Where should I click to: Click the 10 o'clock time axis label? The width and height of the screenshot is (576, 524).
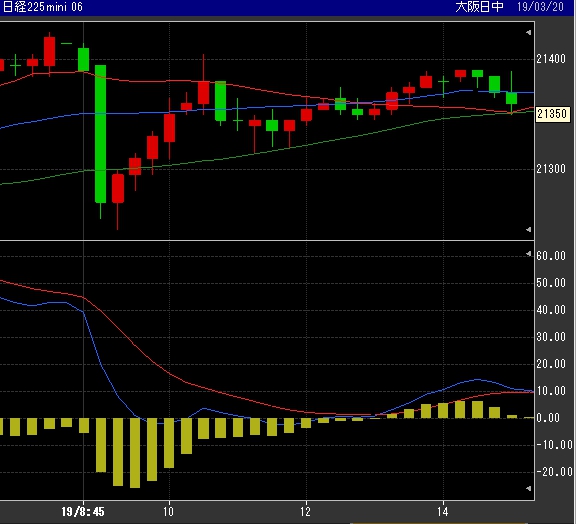pyautogui.click(x=168, y=512)
